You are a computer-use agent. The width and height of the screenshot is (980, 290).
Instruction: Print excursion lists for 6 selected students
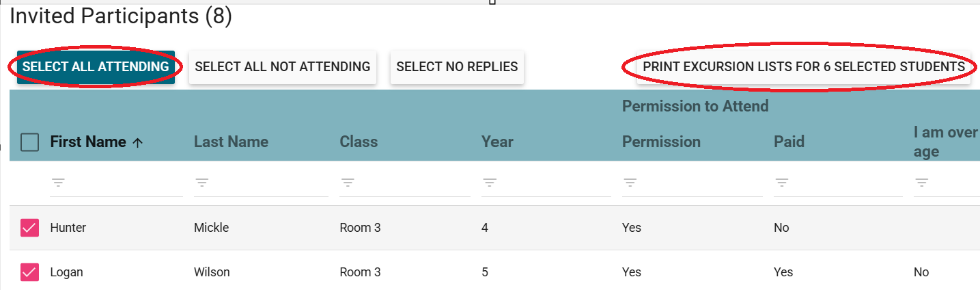point(803,67)
